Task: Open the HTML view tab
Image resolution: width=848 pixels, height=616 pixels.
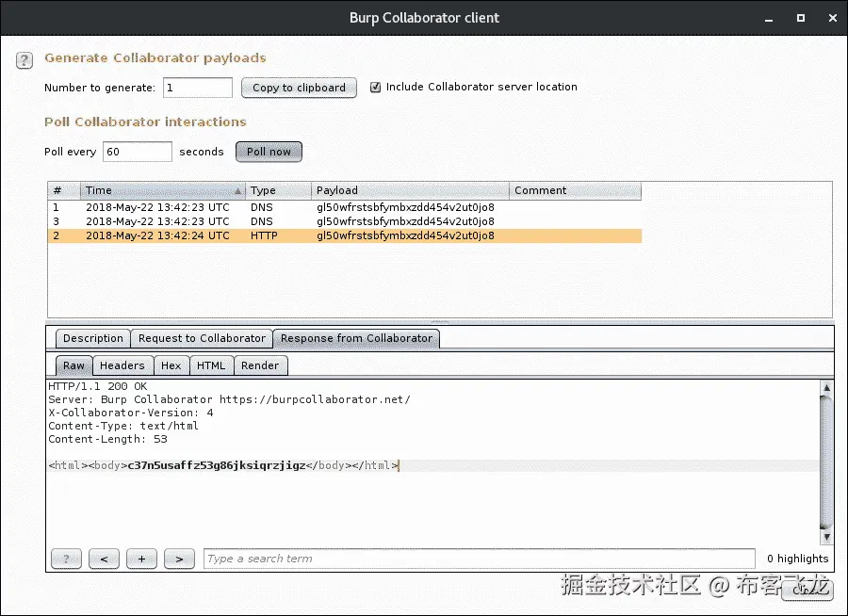Action: (211, 365)
